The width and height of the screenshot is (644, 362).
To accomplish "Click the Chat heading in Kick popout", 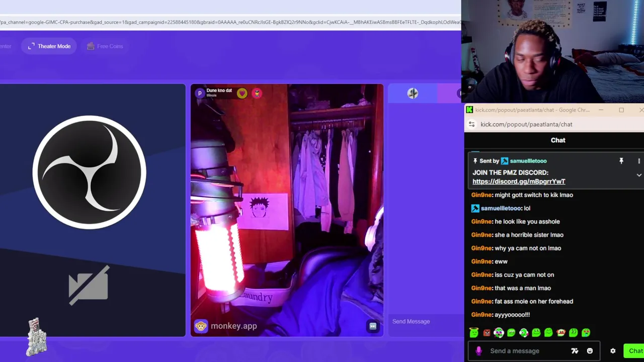I will 558,140.
